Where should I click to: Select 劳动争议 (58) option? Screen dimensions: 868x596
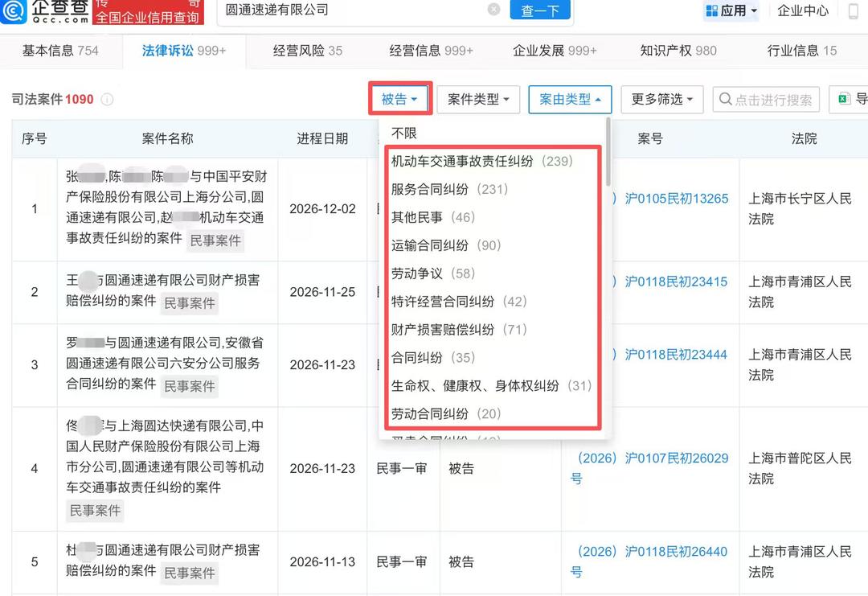tap(433, 273)
